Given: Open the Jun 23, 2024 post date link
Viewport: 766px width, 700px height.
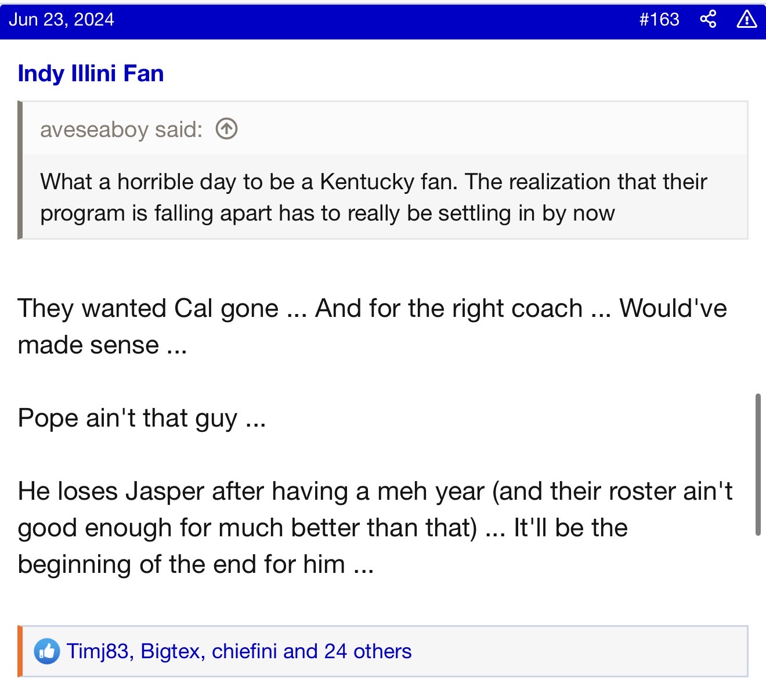Looking at the screenshot, I should 62,20.
